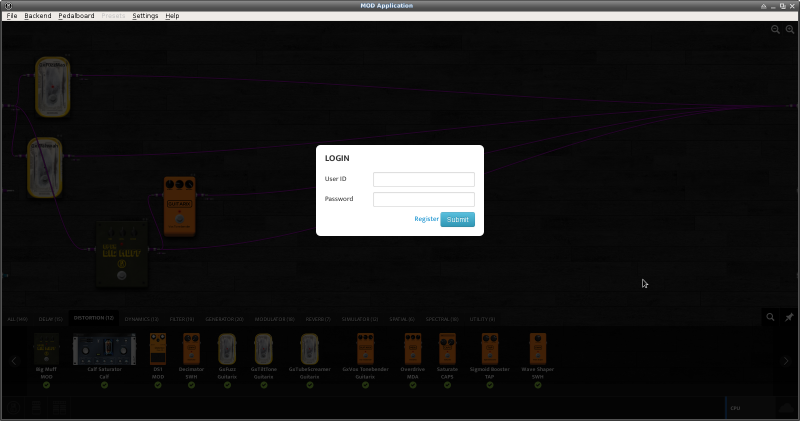Screen dimensions: 800x421
Task: Pick the Overdrive MDA plugin thumbnail
Action: click(x=413, y=349)
